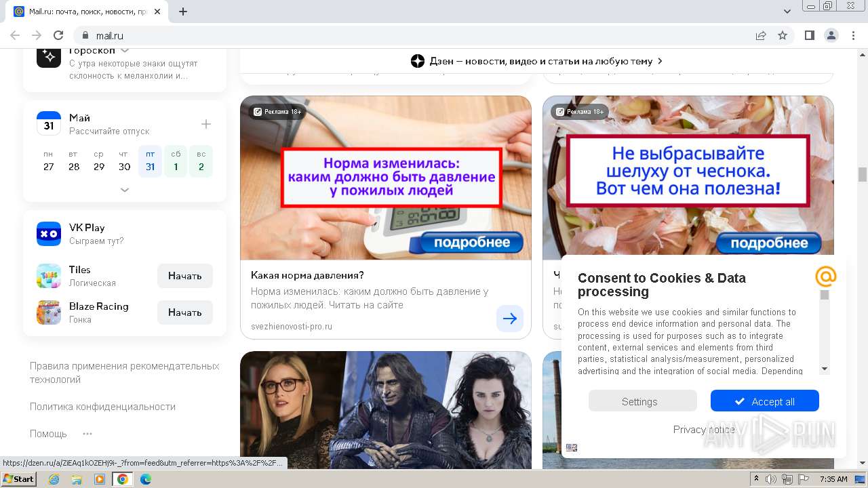
Task: Expand the horoscope dropdown chevron
Action: click(125, 51)
